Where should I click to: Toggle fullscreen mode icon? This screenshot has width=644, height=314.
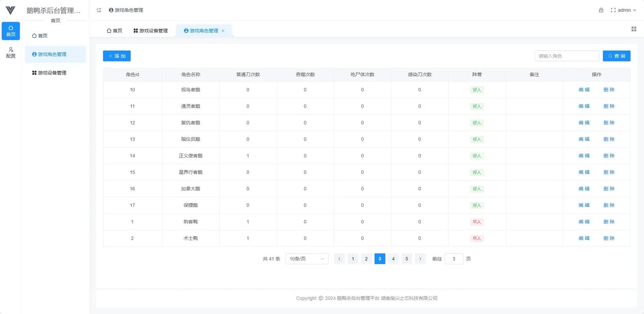613,10
